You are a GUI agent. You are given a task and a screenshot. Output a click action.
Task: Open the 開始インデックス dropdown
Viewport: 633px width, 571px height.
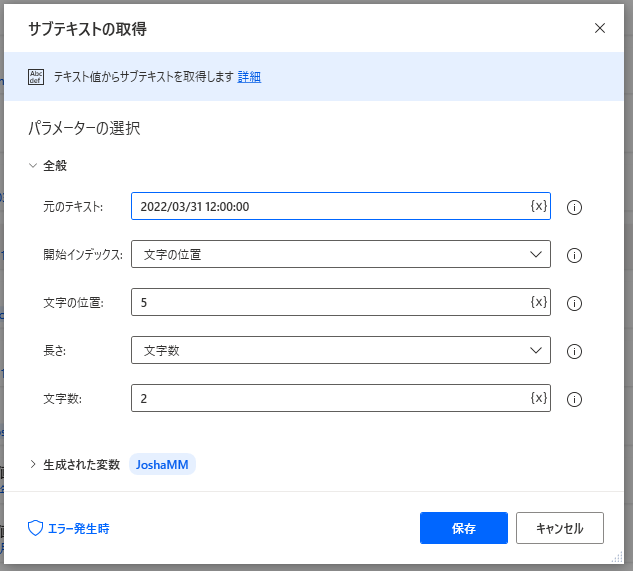(x=340, y=255)
